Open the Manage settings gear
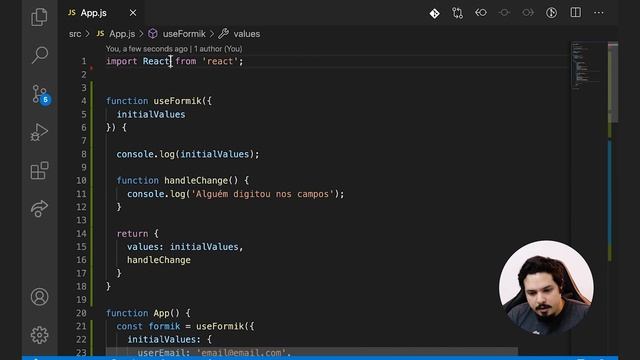The image size is (640, 360). 40,335
